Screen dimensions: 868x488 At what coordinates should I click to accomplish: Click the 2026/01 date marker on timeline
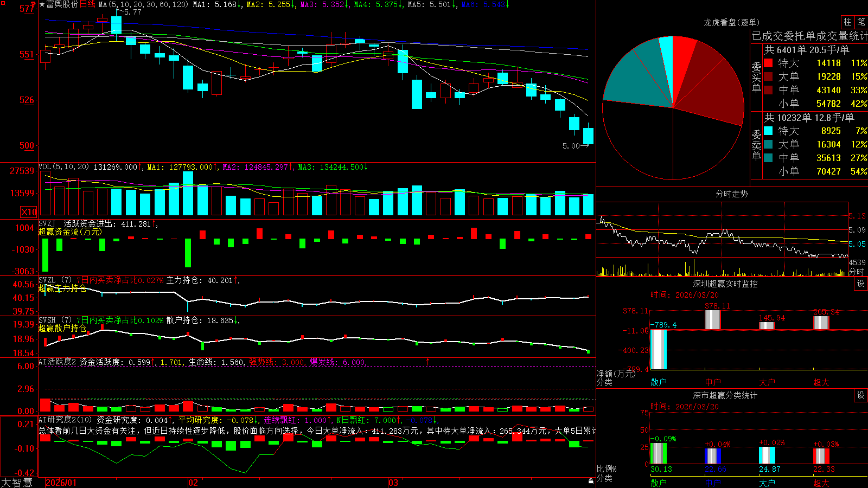61,483
